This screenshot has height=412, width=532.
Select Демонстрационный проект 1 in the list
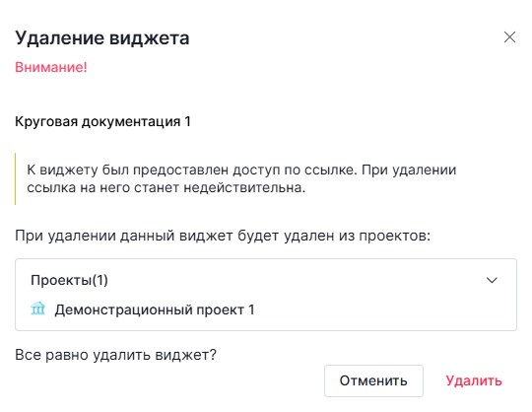pyautogui.click(x=155, y=309)
